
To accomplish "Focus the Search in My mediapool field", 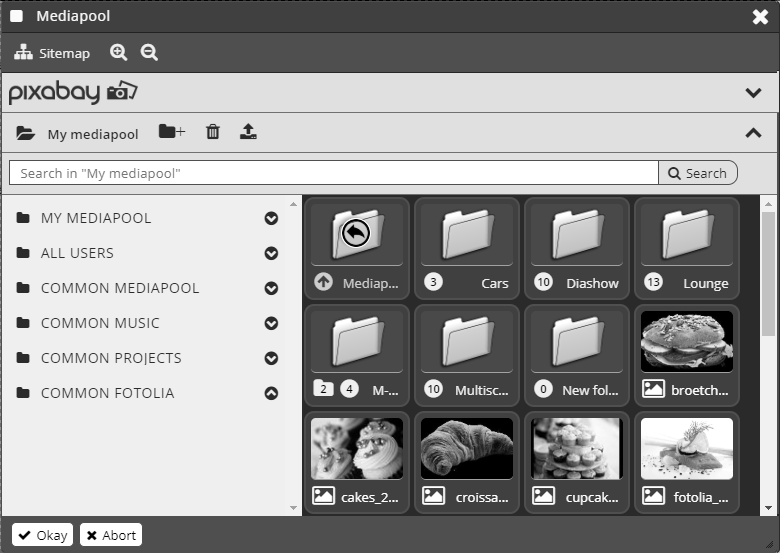I will coord(334,173).
